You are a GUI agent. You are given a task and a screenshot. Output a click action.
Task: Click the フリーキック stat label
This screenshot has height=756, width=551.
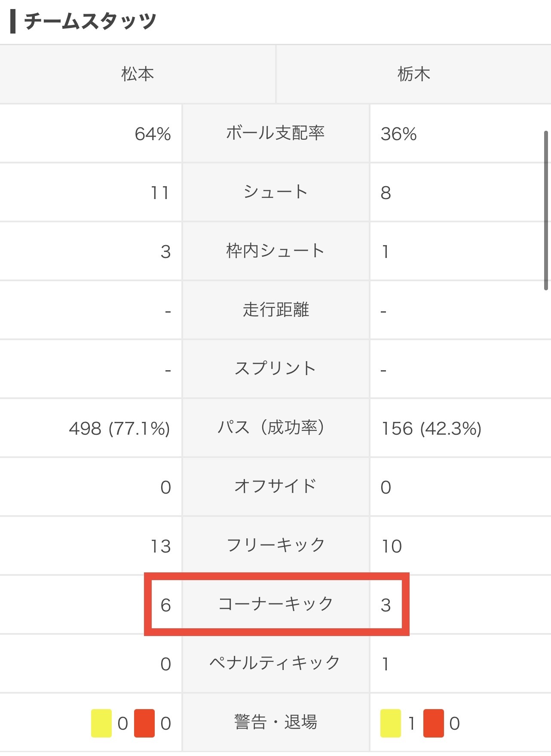coord(275,546)
